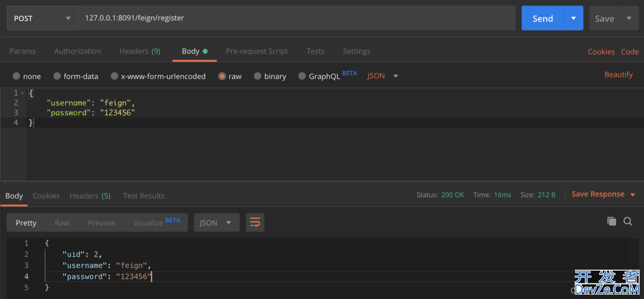Switch to the Params tab

point(23,51)
